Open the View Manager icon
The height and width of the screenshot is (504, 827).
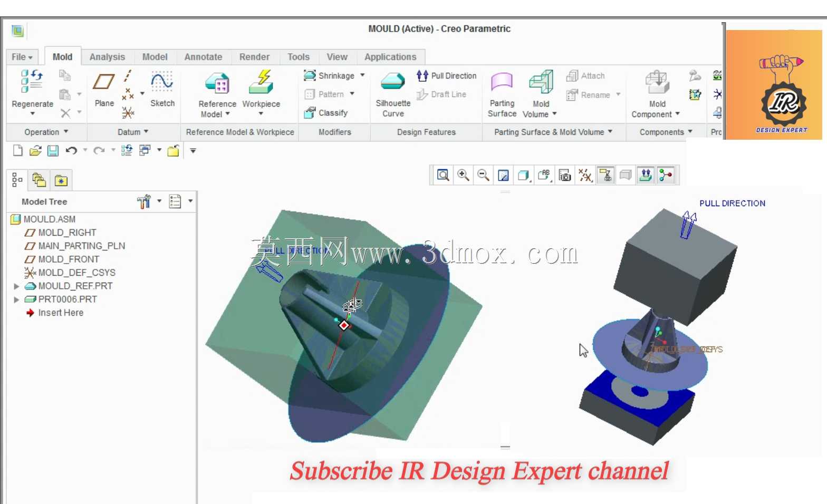tap(565, 175)
